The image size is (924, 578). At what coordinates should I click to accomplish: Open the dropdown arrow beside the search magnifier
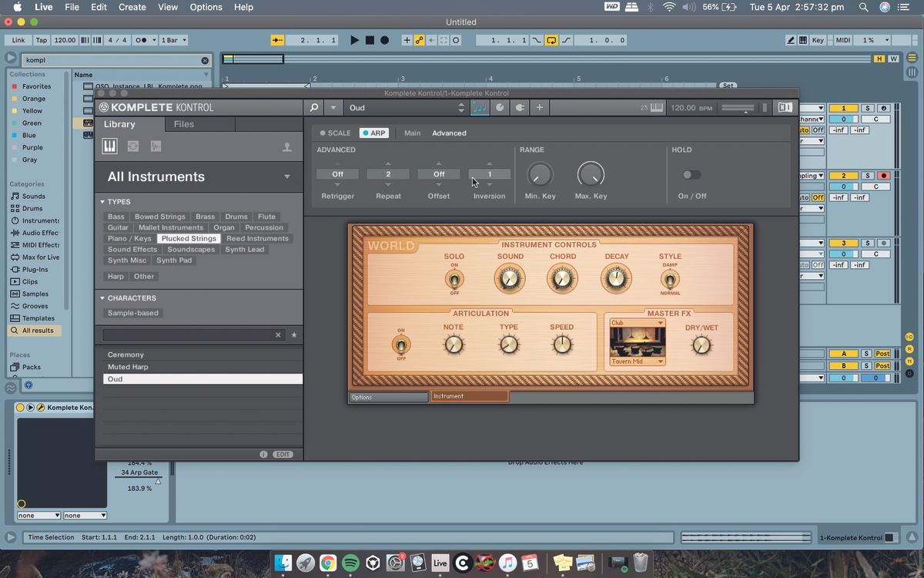click(x=334, y=108)
